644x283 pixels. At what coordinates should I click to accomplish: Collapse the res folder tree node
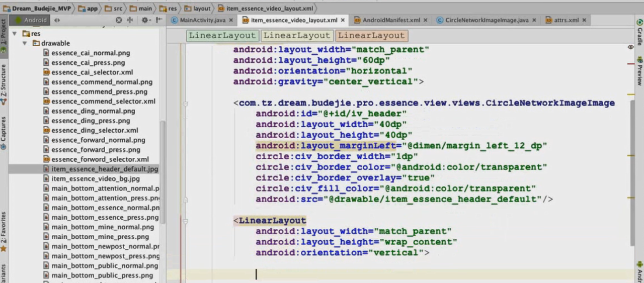(15, 34)
